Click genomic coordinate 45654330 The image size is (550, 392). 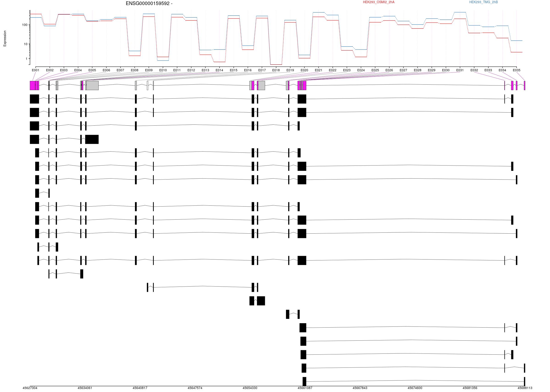[250, 388]
